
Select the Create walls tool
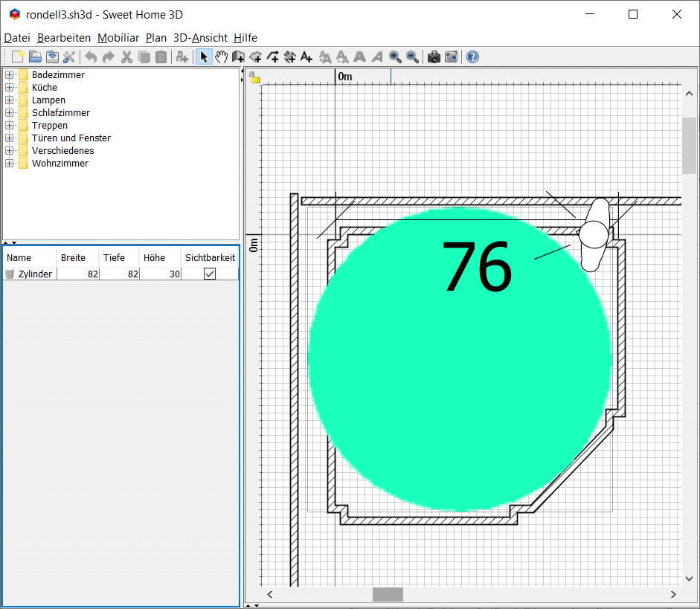pyautogui.click(x=238, y=57)
